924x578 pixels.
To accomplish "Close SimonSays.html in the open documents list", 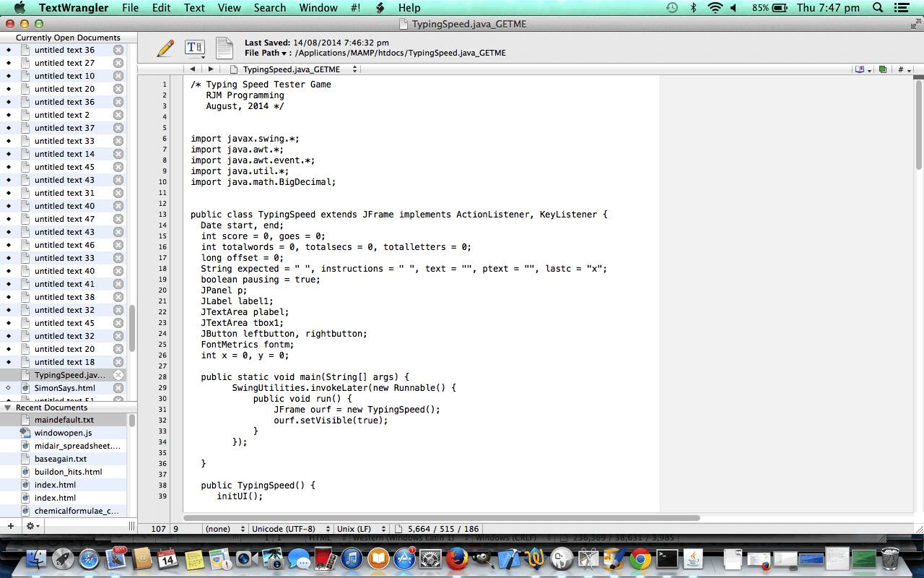I will [x=118, y=388].
